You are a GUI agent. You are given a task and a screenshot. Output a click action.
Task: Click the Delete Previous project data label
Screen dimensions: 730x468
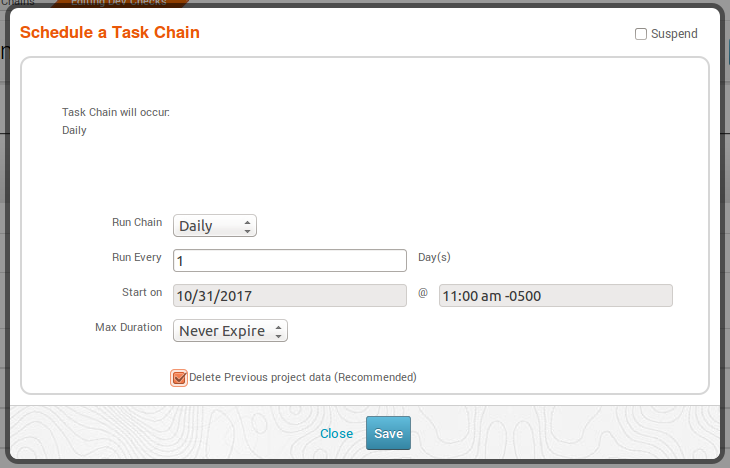(302, 377)
